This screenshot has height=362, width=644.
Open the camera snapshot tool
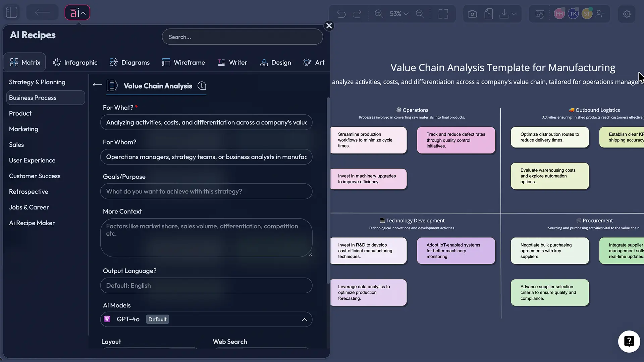472,14
